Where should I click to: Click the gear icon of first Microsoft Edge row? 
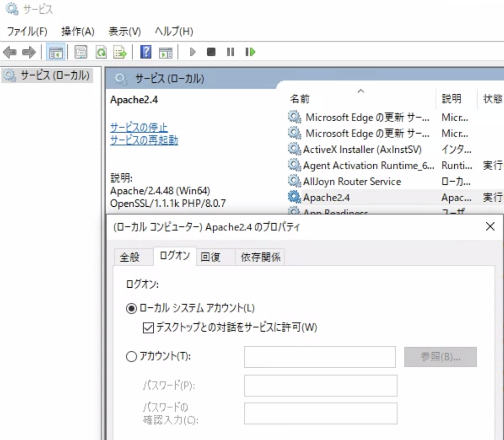[294, 117]
